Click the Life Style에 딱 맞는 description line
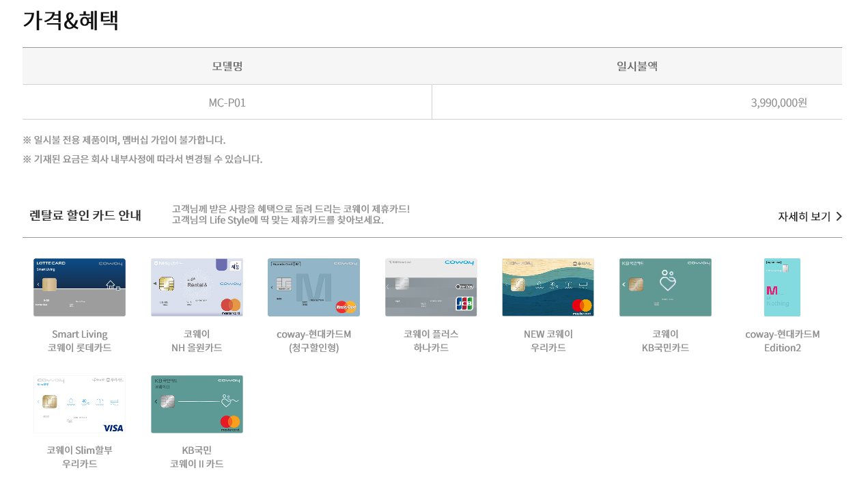 [x=278, y=220]
